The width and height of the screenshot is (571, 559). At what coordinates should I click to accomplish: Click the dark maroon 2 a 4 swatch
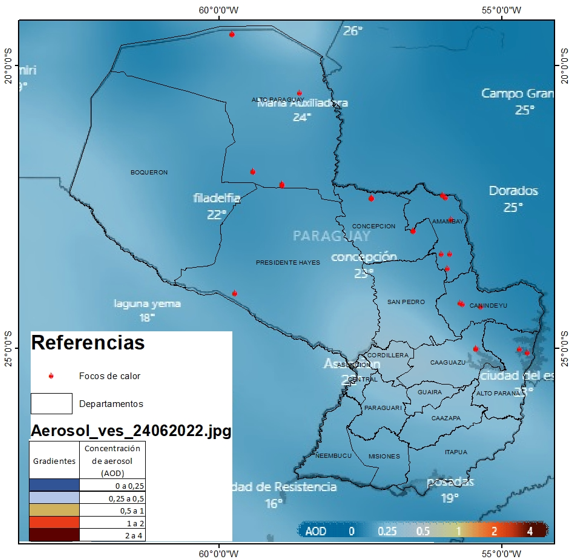[54, 535]
